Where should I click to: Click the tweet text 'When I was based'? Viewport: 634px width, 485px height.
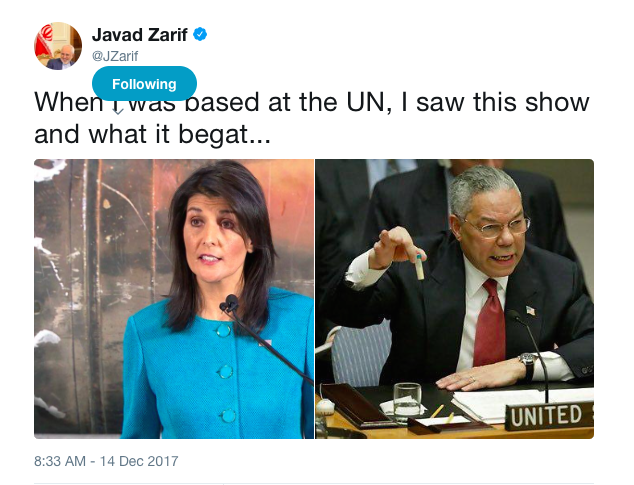[146, 102]
